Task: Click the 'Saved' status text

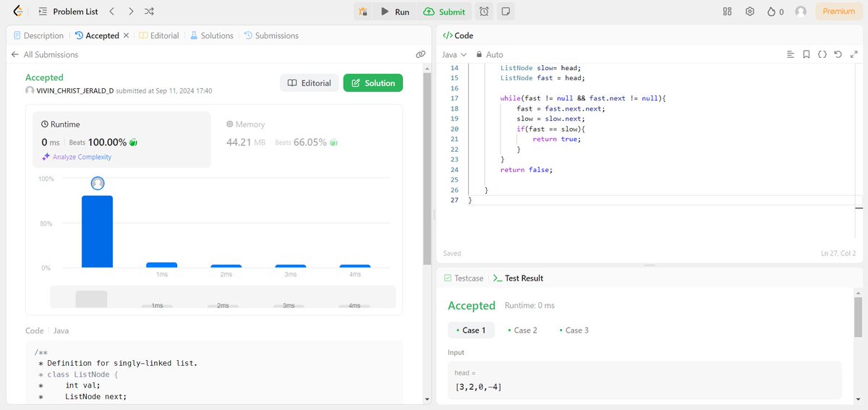Action: pyautogui.click(x=452, y=253)
